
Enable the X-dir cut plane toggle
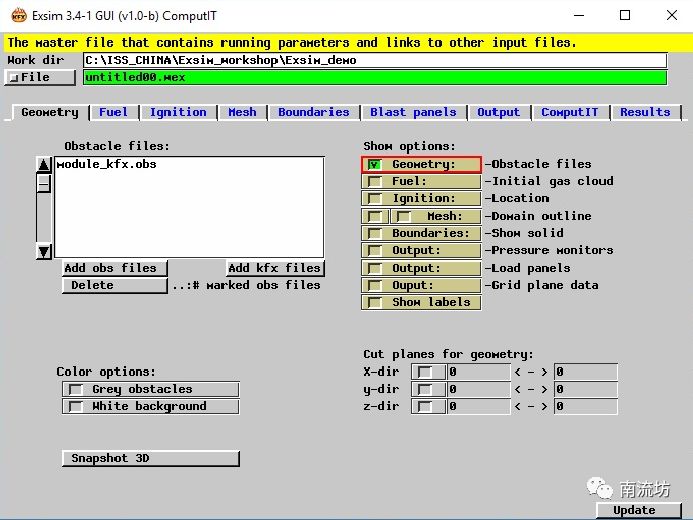tap(427, 372)
